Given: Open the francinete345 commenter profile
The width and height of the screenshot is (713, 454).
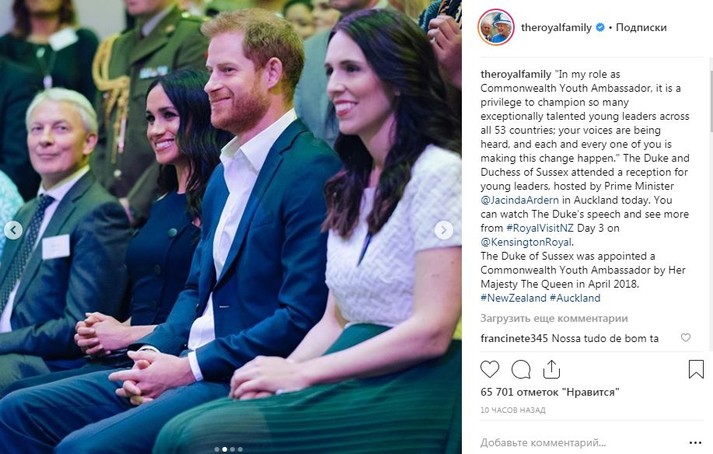Looking at the screenshot, I should point(514,338).
